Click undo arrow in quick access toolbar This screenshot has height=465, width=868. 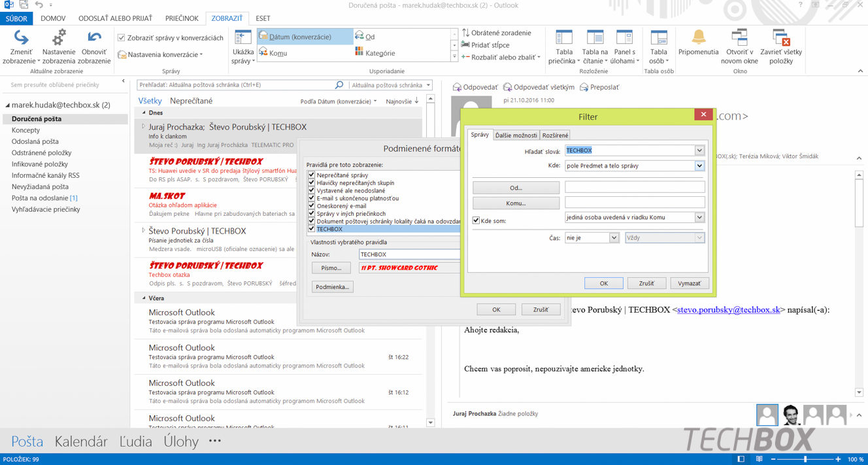(39, 5)
